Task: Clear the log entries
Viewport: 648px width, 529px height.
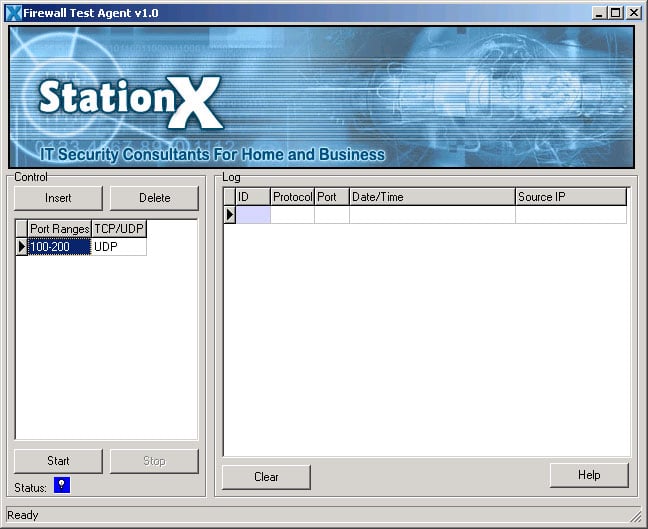Action: pyautogui.click(x=266, y=477)
